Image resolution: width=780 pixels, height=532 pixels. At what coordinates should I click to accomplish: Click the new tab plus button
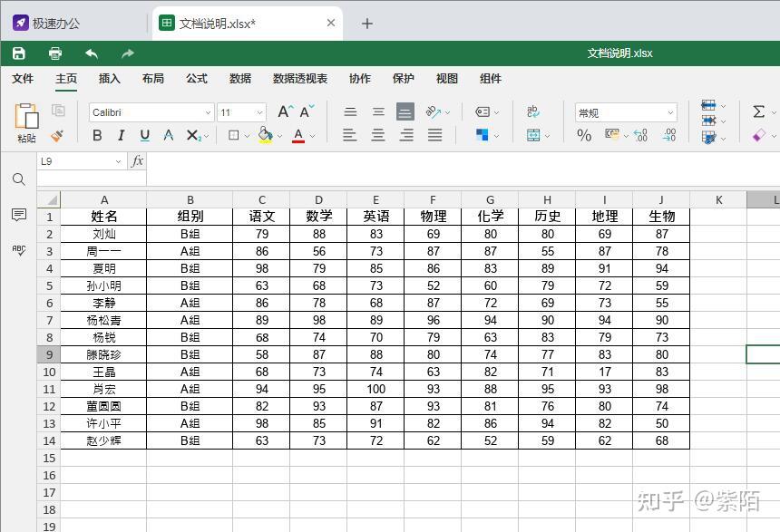[367, 24]
